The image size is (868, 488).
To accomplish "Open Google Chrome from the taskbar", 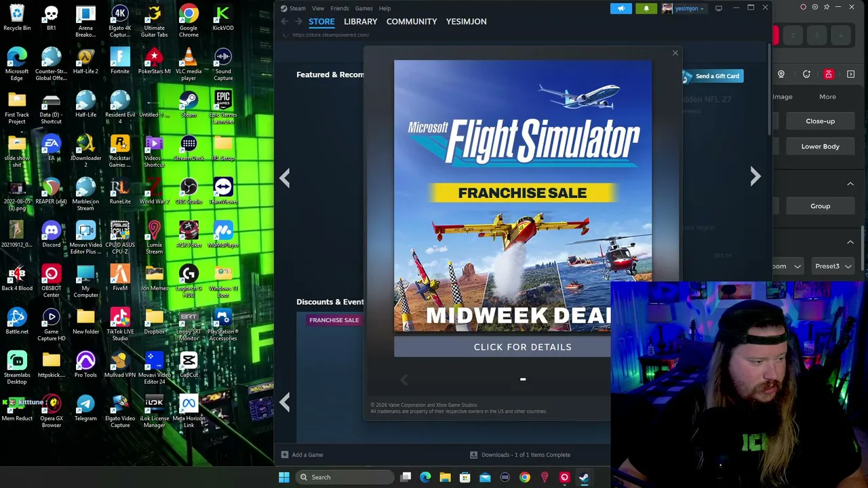I will pos(525,477).
